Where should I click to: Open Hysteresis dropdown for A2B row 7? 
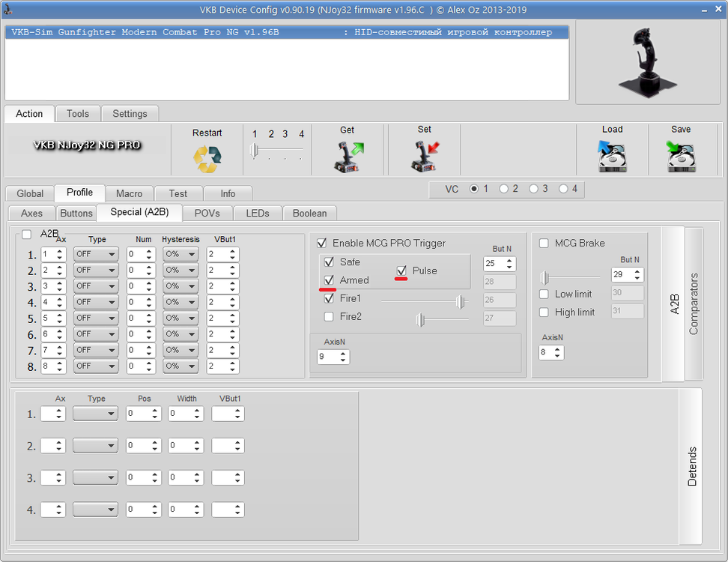(x=181, y=350)
